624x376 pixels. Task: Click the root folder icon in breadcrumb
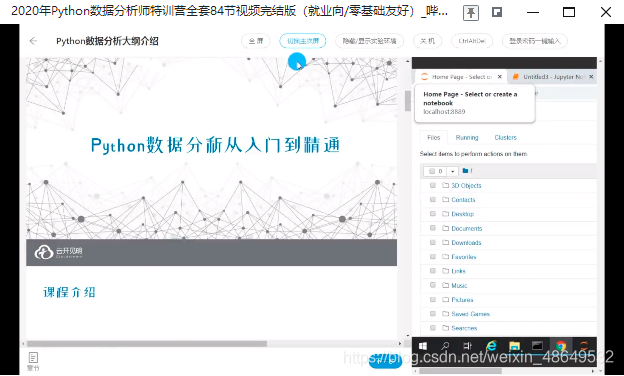pos(465,171)
